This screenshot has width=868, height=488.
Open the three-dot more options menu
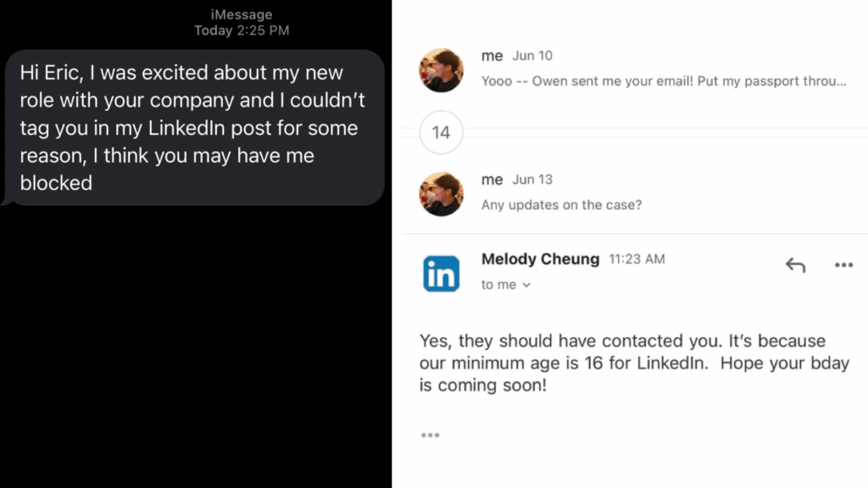(843, 265)
